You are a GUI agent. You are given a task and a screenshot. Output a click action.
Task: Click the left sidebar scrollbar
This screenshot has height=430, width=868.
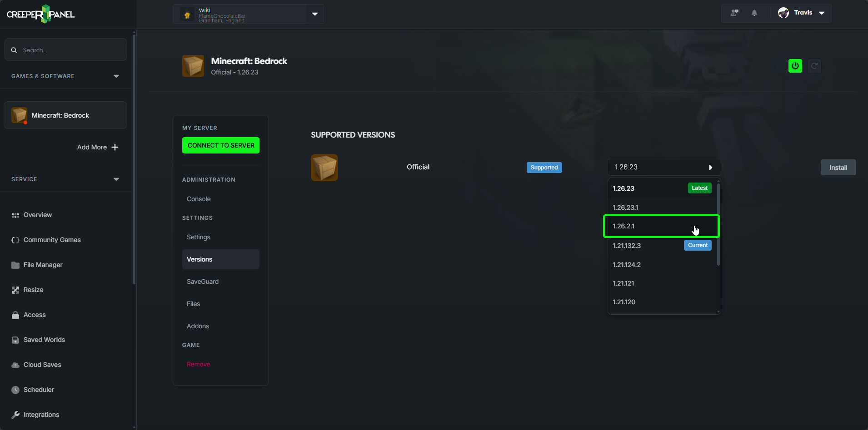point(134,159)
